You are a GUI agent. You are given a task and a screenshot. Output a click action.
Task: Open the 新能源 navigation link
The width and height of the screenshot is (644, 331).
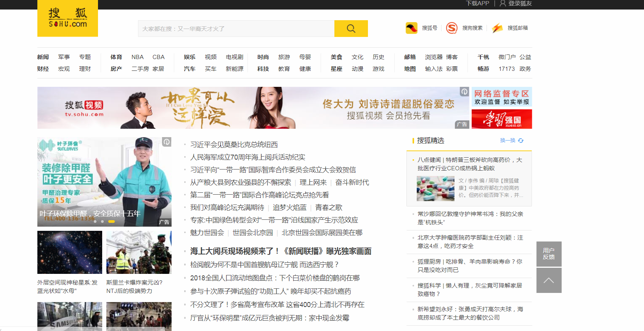[x=234, y=69]
